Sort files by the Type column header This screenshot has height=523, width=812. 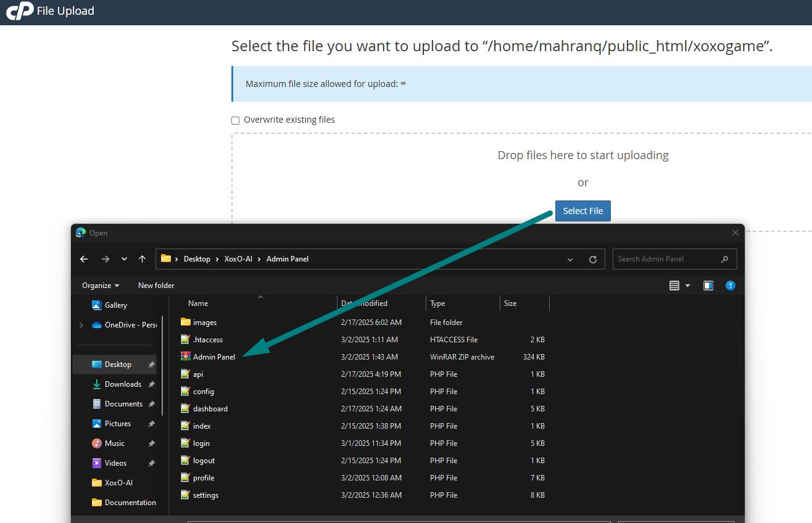pos(437,303)
